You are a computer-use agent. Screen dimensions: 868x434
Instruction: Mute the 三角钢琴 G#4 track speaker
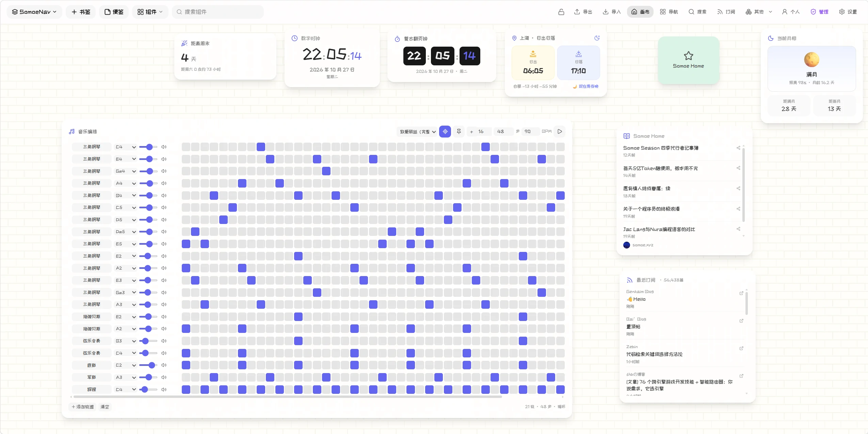(164, 171)
